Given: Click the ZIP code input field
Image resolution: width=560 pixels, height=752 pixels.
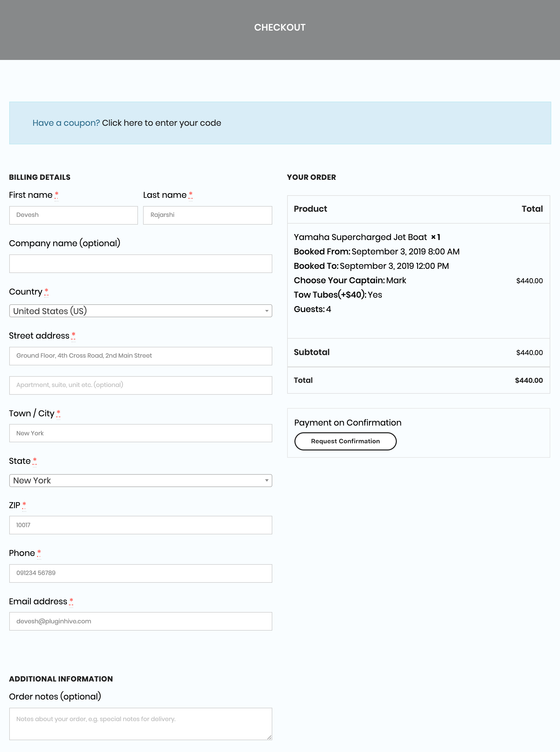Looking at the screenshot, I should (x=140, y=525).
